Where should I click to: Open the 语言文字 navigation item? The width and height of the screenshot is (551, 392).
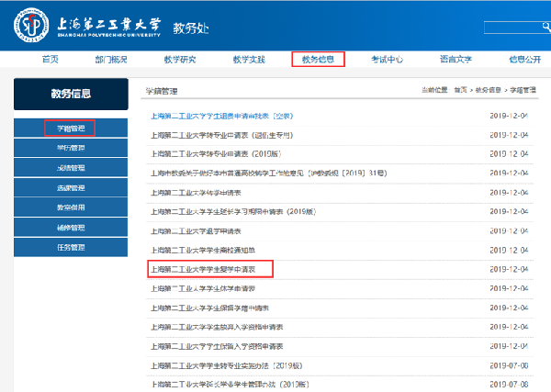455,60
